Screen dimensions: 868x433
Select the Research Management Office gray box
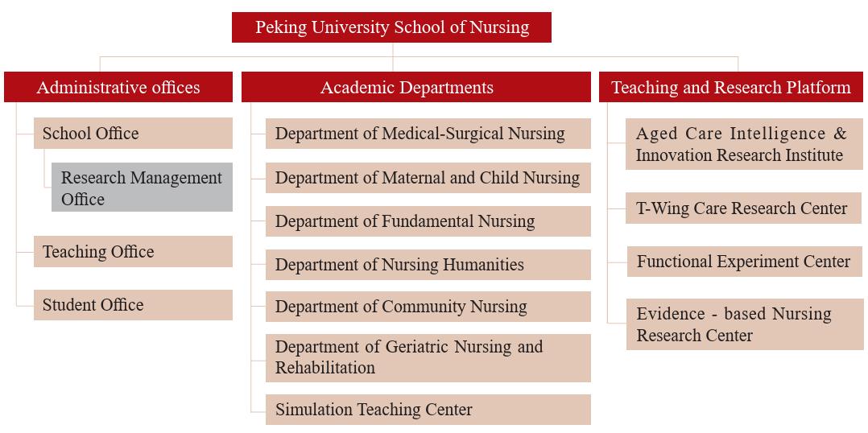tap(142, 188)
